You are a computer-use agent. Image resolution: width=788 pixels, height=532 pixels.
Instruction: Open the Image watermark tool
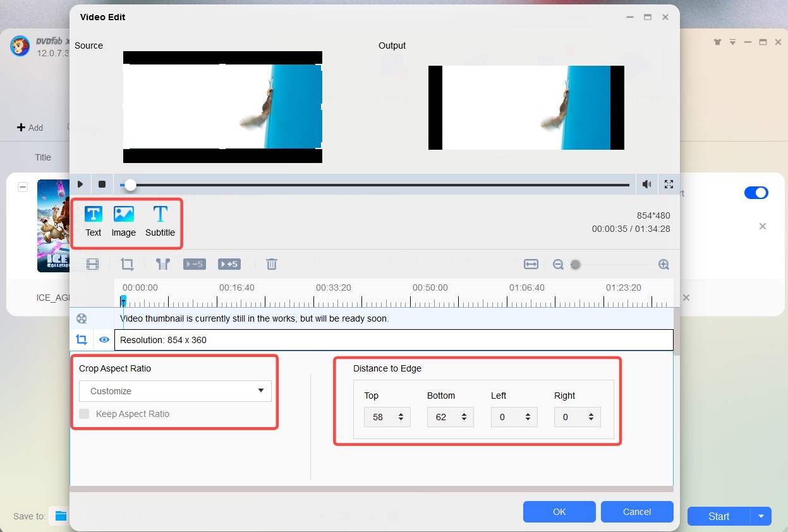point(123,221)
